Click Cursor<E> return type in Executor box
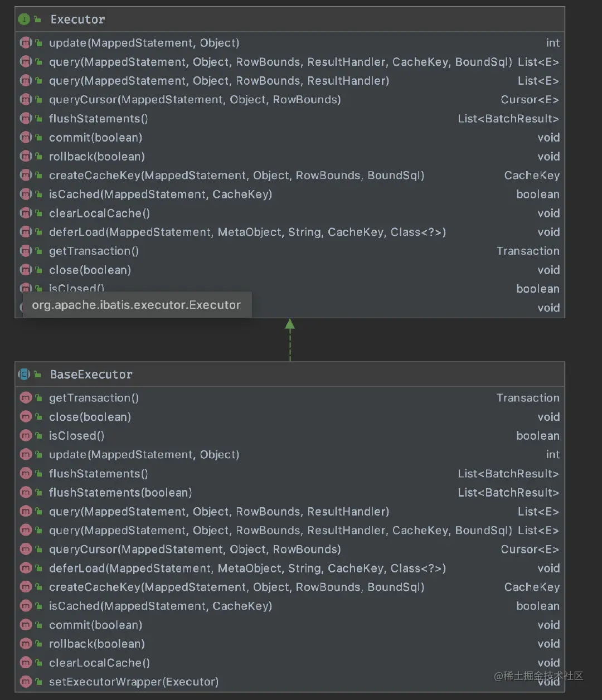This screenshot has width=602, height=700. [530, 100]
